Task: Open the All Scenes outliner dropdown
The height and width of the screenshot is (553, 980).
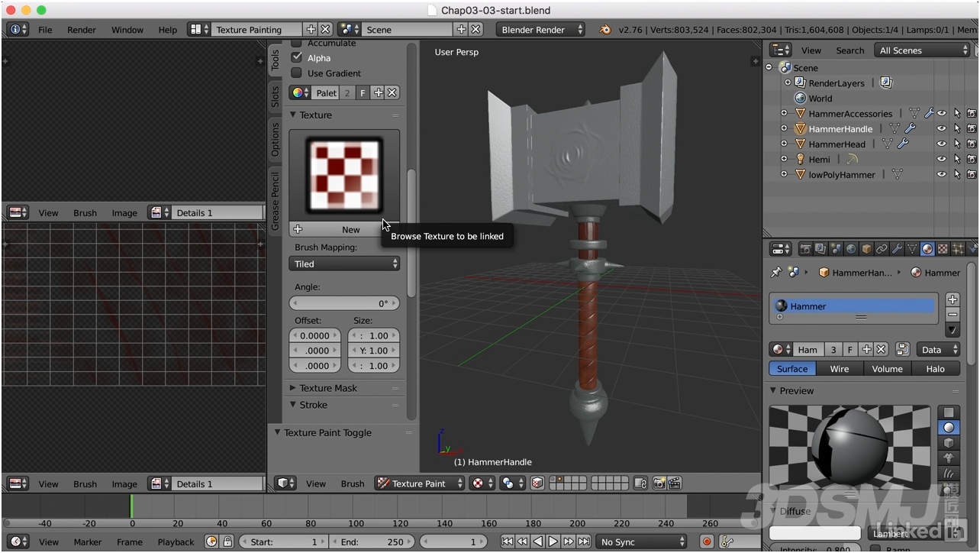Action: click(x=922, y=50)
